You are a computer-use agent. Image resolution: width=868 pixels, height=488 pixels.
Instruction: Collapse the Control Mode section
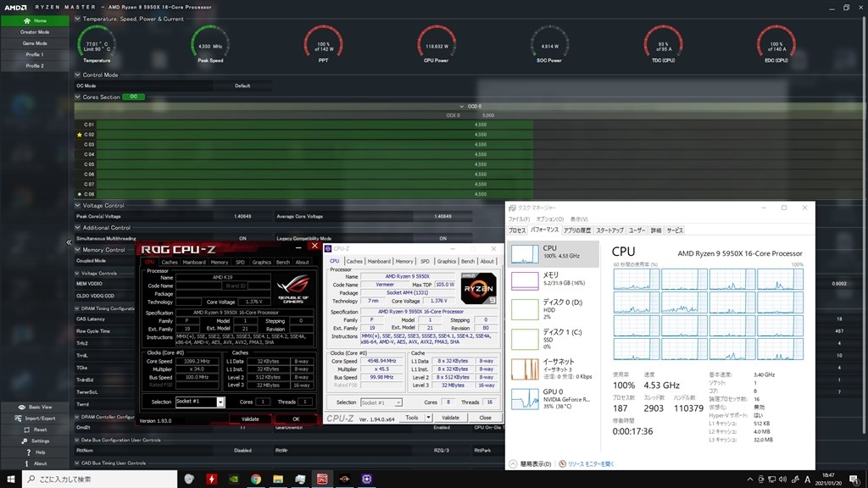tap(77, 75)
